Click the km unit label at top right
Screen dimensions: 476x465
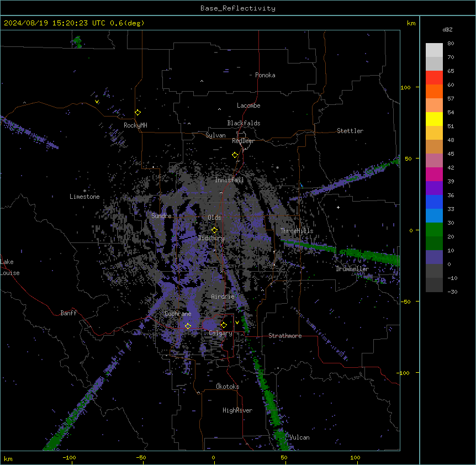[x=411, y=23]
